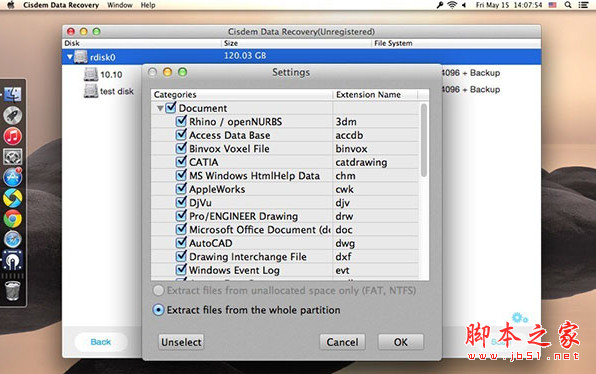Toggle Pro/ENGINEER Drawing checkbox

coord(182,216)
